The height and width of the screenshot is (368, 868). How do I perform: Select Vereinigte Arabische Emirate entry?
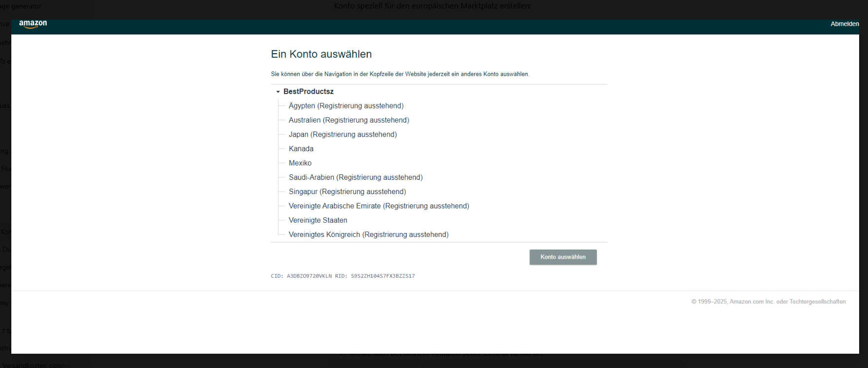379,206
